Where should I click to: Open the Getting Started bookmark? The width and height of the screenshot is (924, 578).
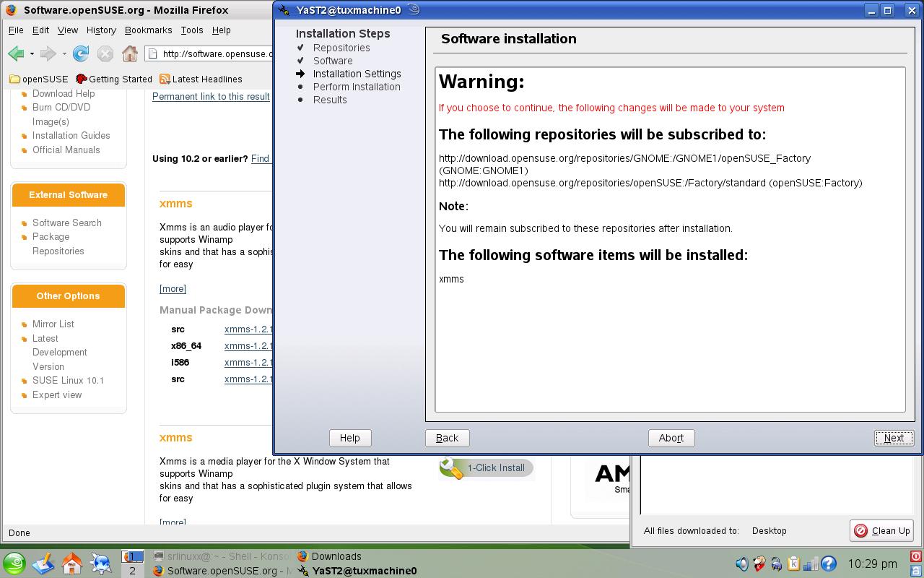tap(114, 79)
